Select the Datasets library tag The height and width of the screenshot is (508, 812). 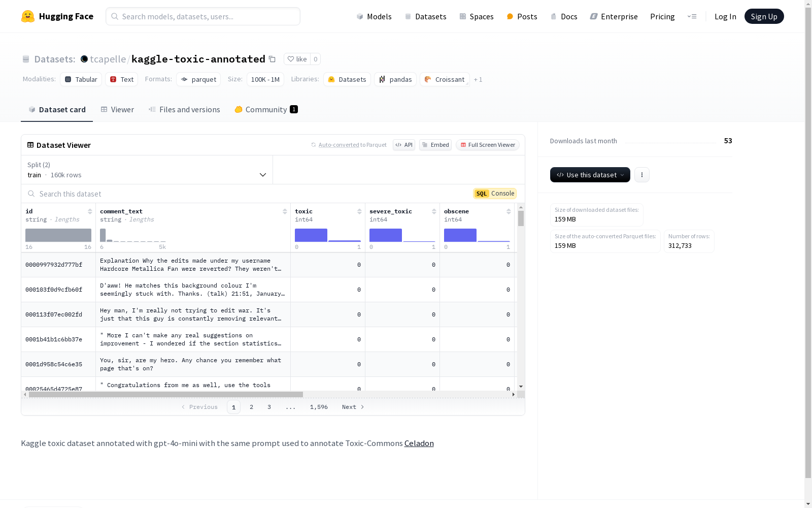point(347,79)
